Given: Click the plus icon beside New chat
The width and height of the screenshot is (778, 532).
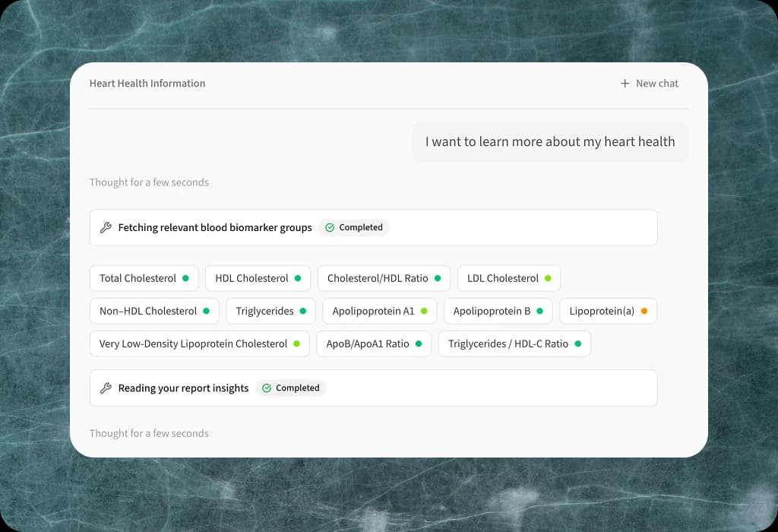Looking at the screenshot, I should click(625, 84).
